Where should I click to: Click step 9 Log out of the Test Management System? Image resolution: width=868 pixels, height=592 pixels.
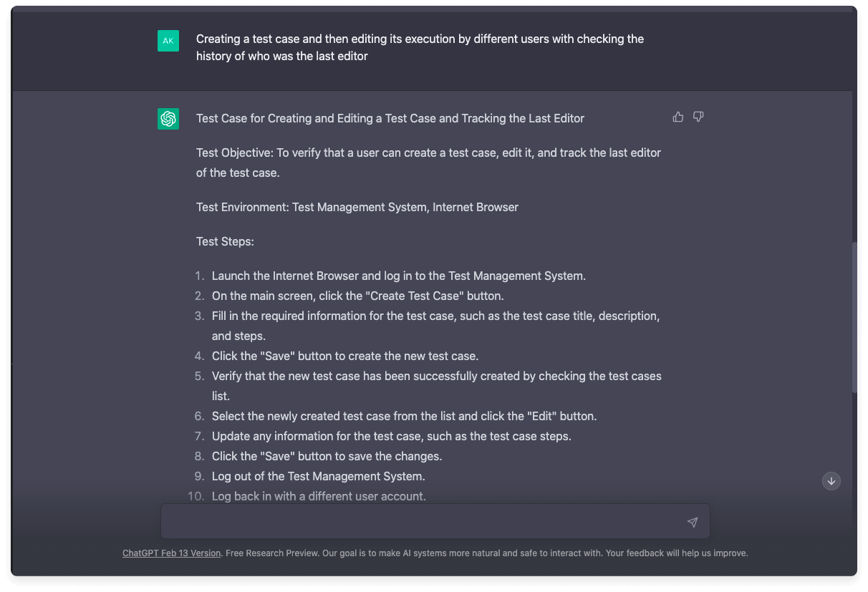pos(318,477)
